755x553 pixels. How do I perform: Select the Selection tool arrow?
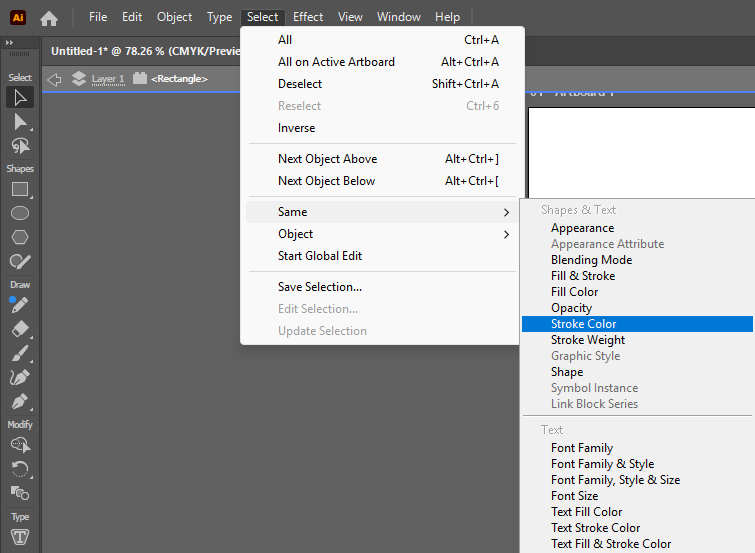pos(20,97)
